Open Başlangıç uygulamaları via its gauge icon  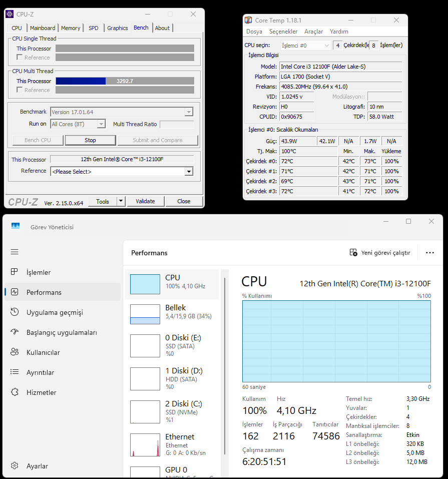[x=15, y=332]
